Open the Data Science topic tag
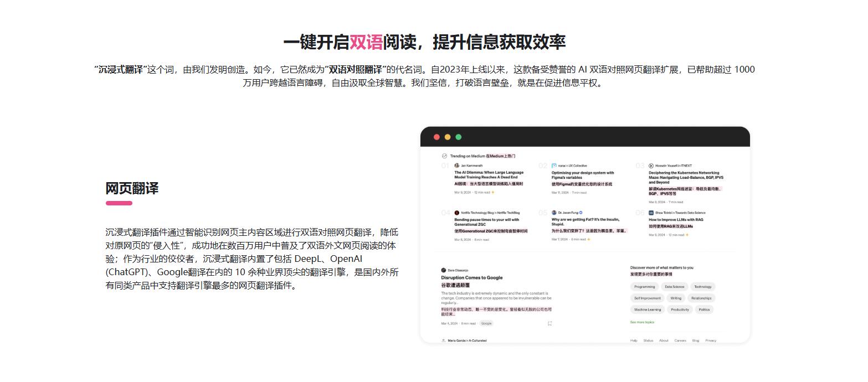This screenshot has height=382, width=868. click(x=675, y=287)
